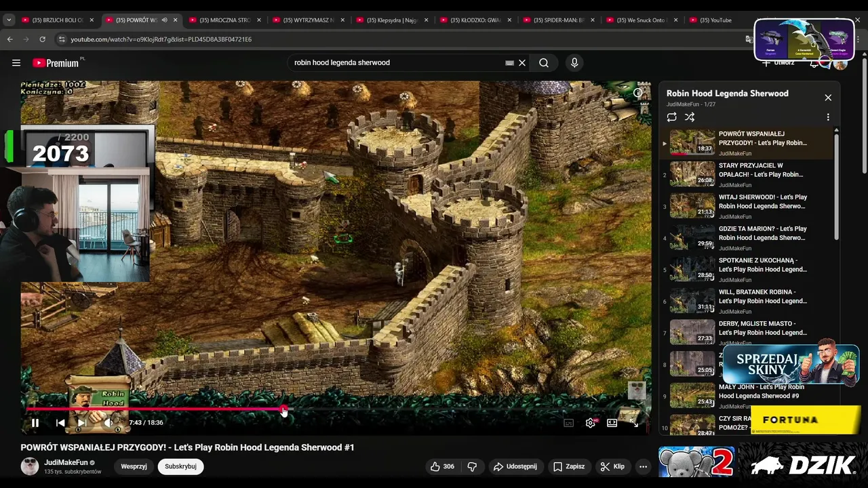Enter full screen mode

633,422
